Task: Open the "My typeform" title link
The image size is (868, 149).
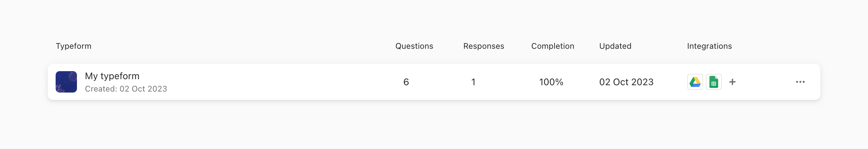Action: pos(112,76)
